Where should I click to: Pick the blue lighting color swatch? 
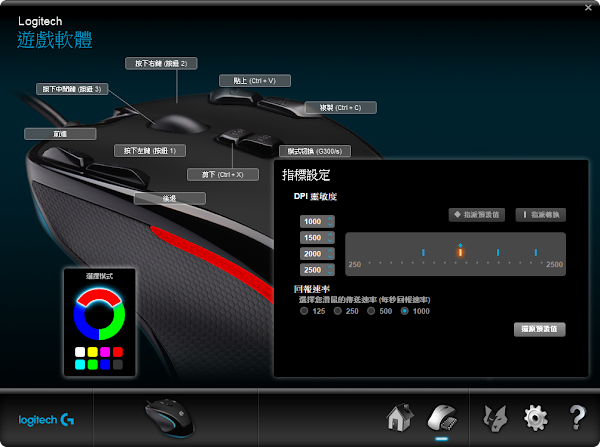tap(105, 364)
